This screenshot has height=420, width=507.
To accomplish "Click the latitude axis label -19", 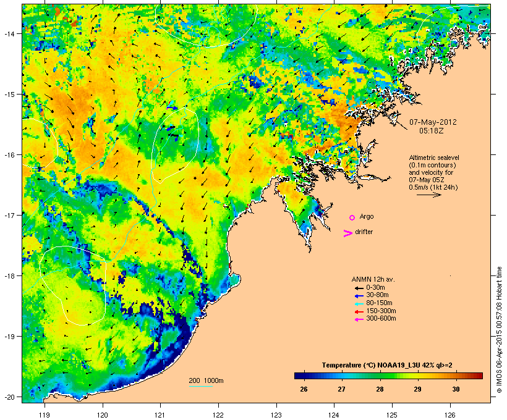I will point(9,337).
